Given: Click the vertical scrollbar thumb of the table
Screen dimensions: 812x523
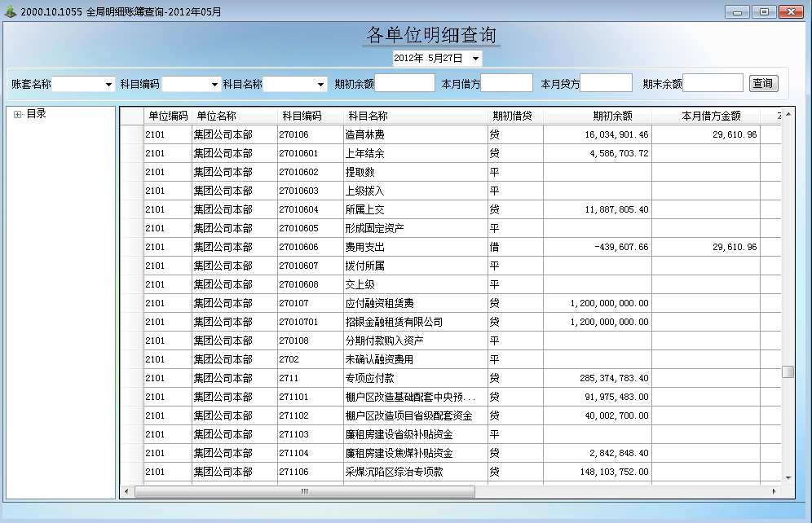Looking at the screenshot, I should (788, 371).
